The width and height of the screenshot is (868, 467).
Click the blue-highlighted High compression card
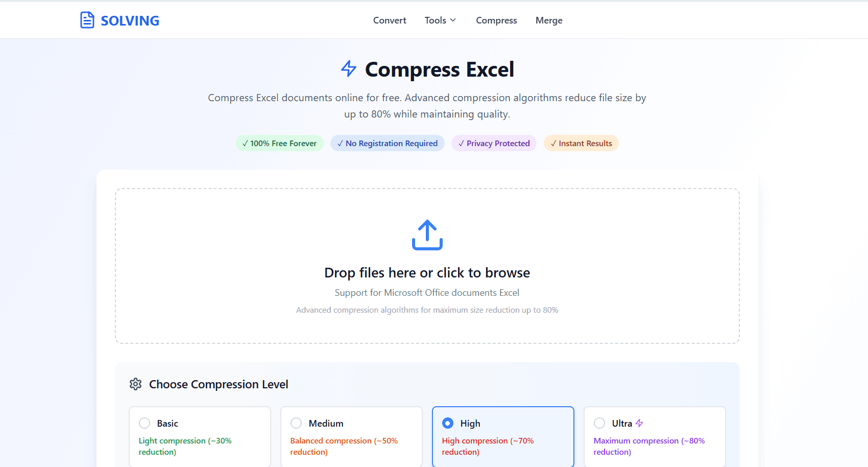[503, 437]
